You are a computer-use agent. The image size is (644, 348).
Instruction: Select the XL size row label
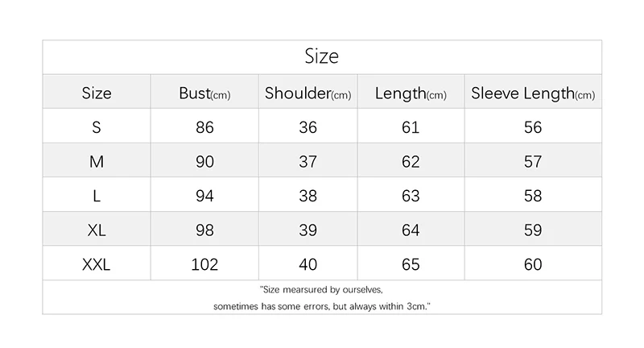tap(97, 230)
